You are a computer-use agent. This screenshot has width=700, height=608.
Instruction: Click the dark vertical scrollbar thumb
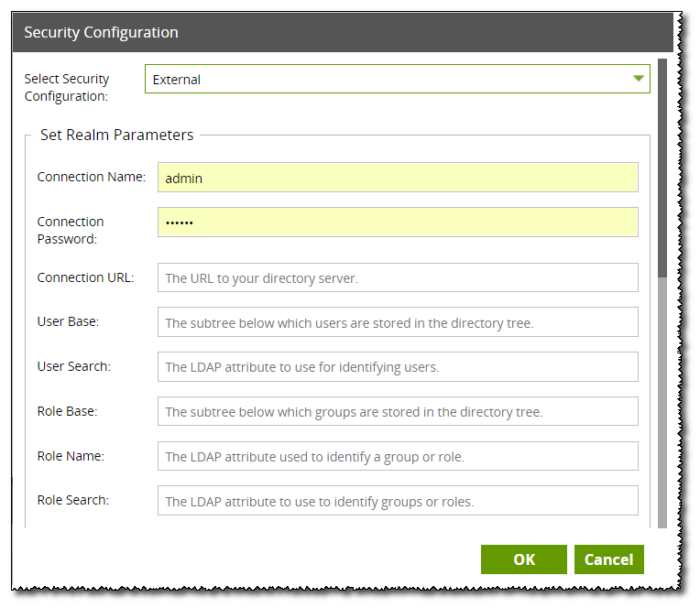[x=662, y=168]
